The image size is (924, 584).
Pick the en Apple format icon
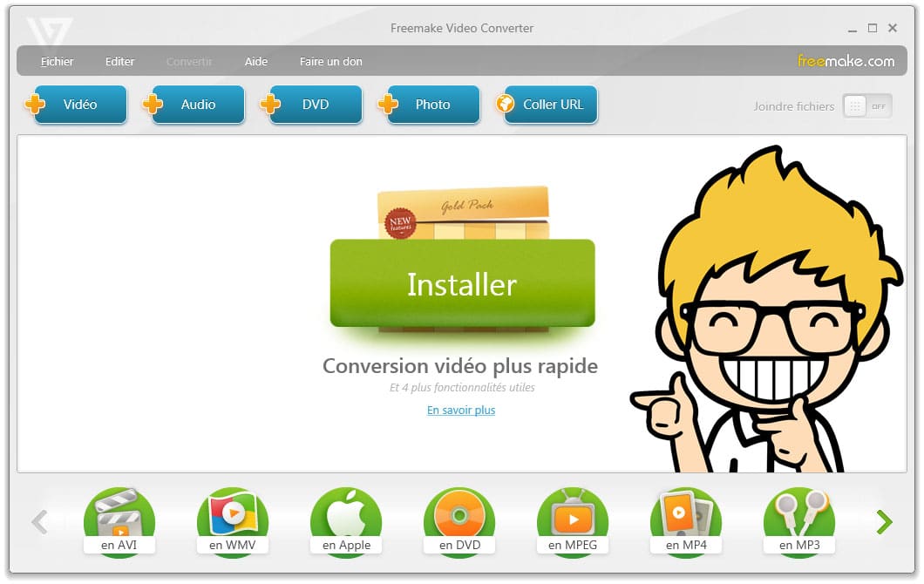pos(346,521)
